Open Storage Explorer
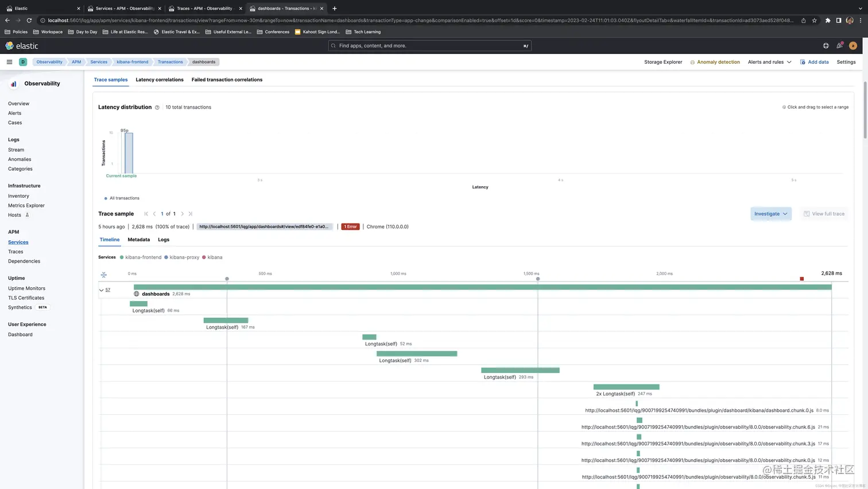The height and width of the screenshot is (489, 868). [663, 62]
